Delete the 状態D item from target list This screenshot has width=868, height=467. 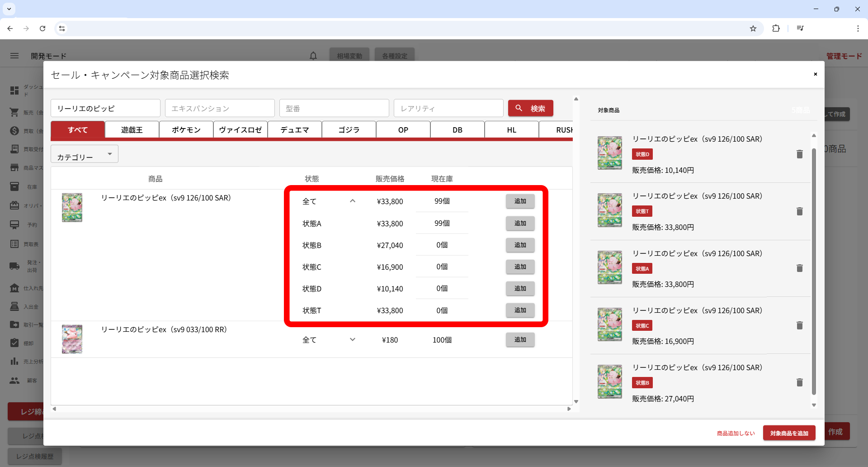point(799,154)
